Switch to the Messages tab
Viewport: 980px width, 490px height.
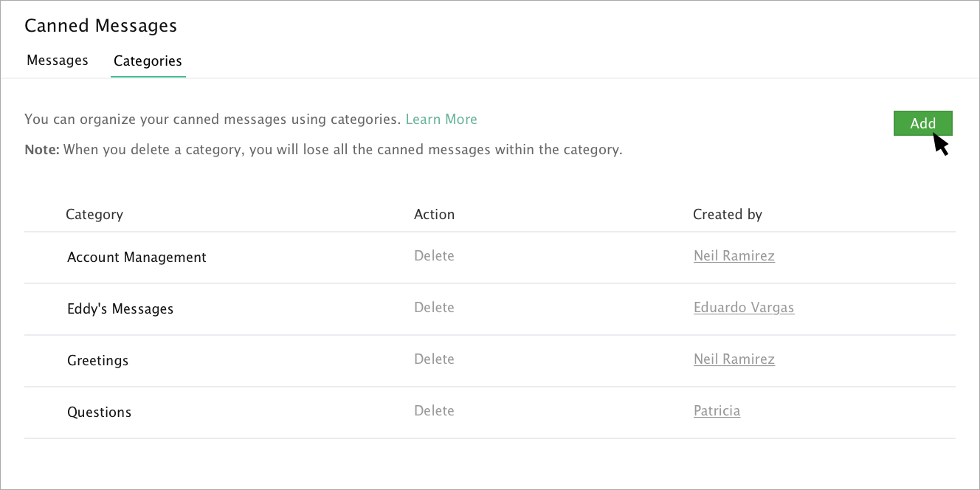pos(58,61)
